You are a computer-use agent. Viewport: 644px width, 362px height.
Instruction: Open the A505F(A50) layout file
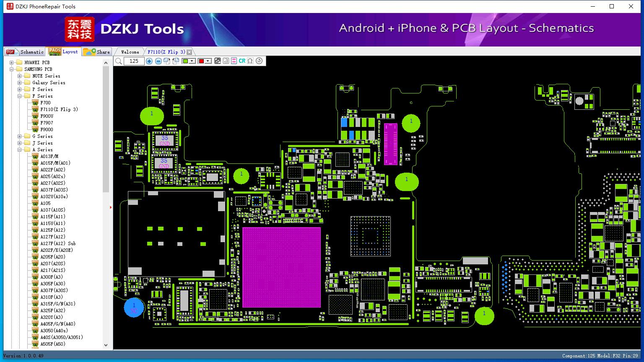[53, 344]
